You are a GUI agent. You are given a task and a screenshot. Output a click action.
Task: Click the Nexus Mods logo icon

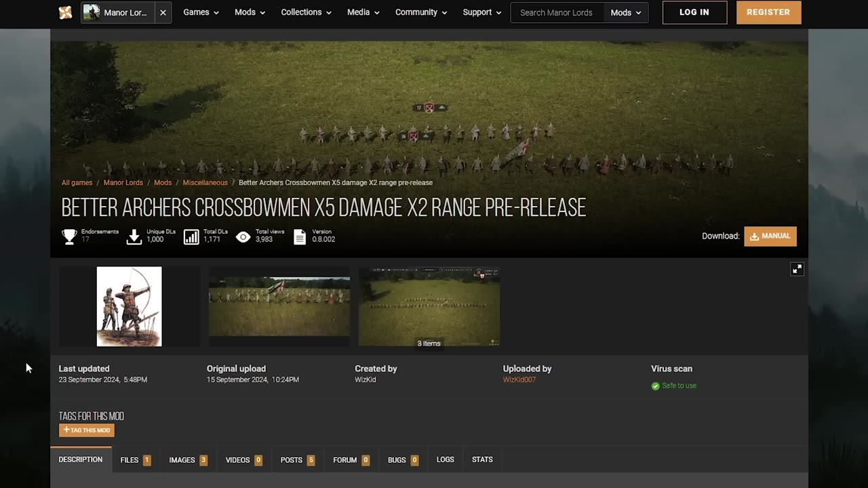pos(65,12)
